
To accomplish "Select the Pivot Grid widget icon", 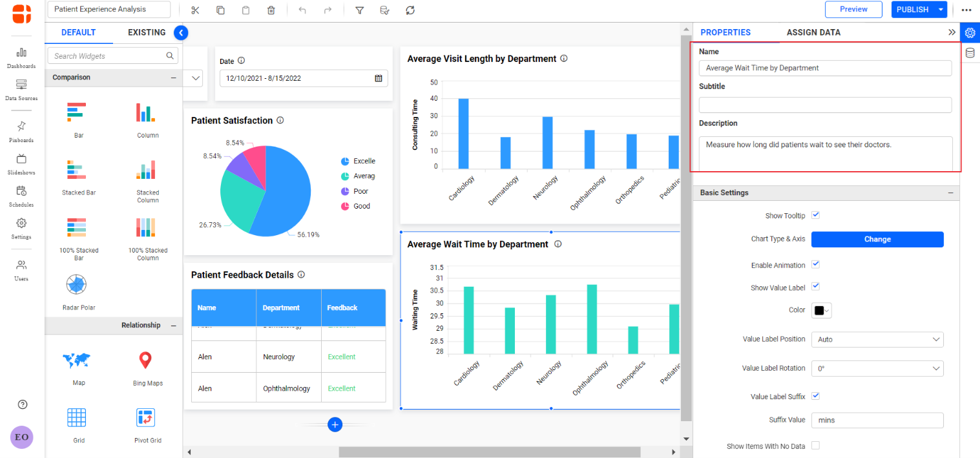I will point(145,418).
